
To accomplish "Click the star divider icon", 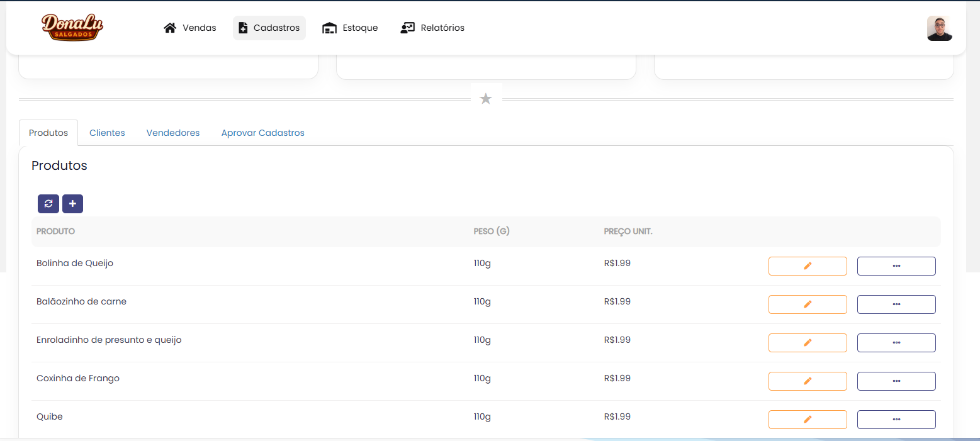I will (x=485, y=99).
